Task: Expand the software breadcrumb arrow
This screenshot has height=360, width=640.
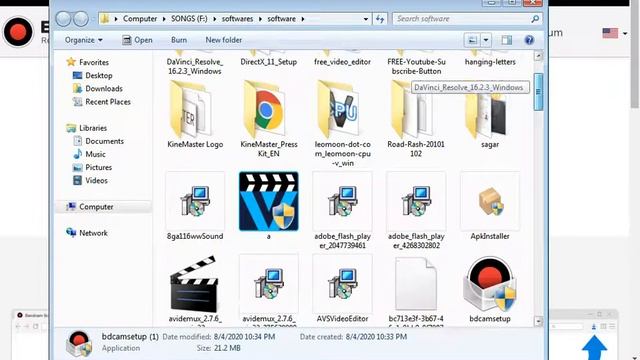Action: tap(303, 19)
